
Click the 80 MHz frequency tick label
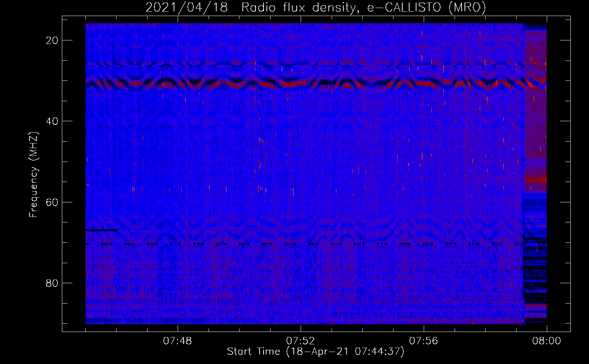pyautogui.click(x=52, y=283)
